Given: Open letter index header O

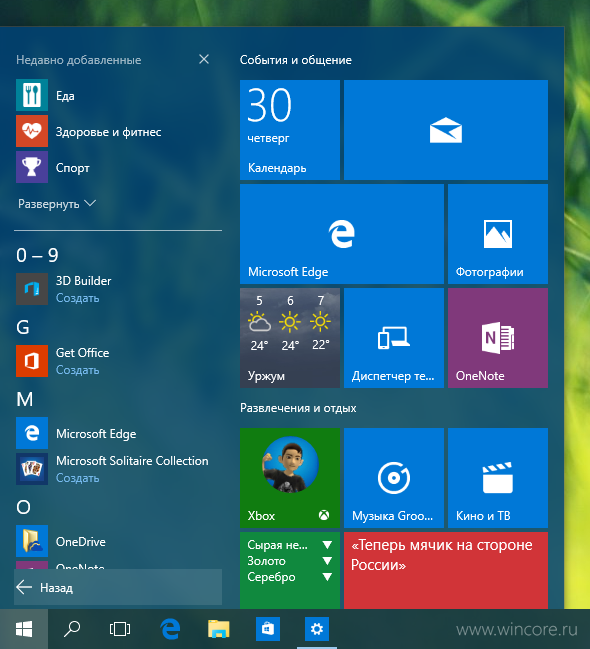Looking at the screenshot, I should pyautogui.click(x=23, y=507).
